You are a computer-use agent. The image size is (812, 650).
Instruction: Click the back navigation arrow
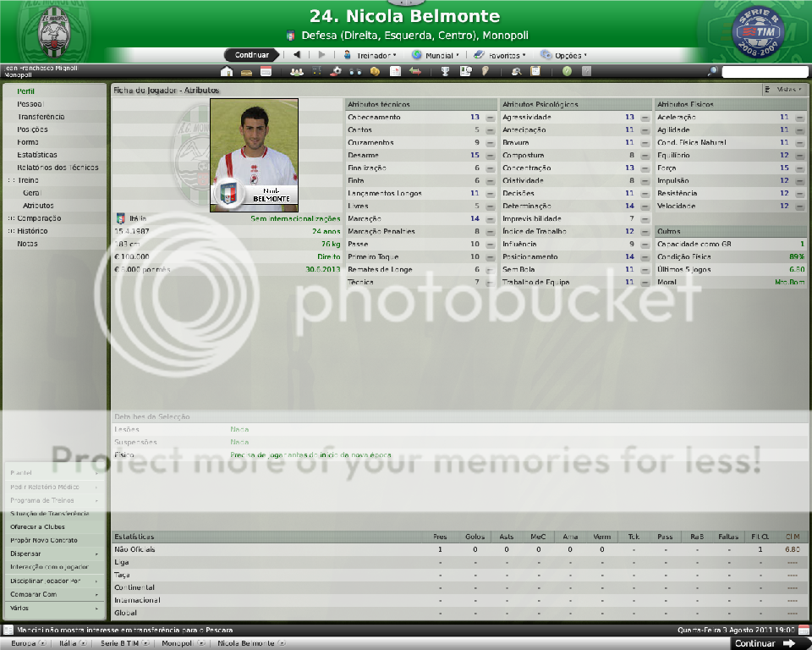[297, 55]
